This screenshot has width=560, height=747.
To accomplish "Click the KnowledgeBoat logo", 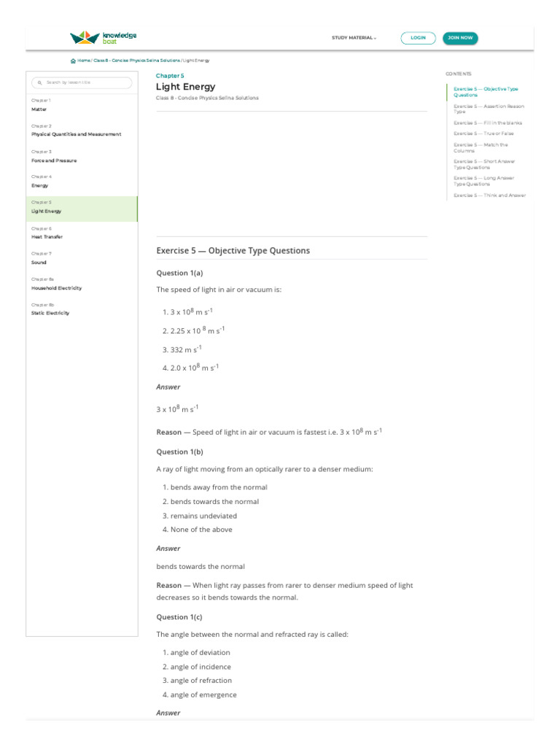I will pos(103,37).
